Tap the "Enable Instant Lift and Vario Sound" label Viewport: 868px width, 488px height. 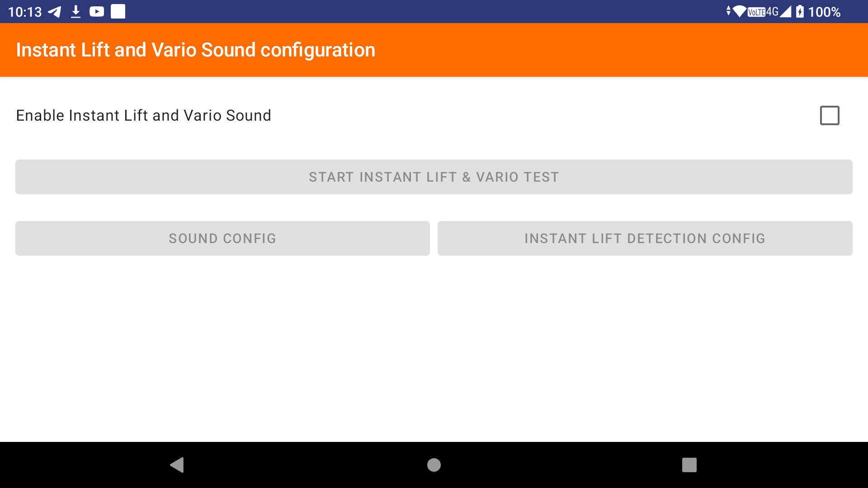pos(143,116)
